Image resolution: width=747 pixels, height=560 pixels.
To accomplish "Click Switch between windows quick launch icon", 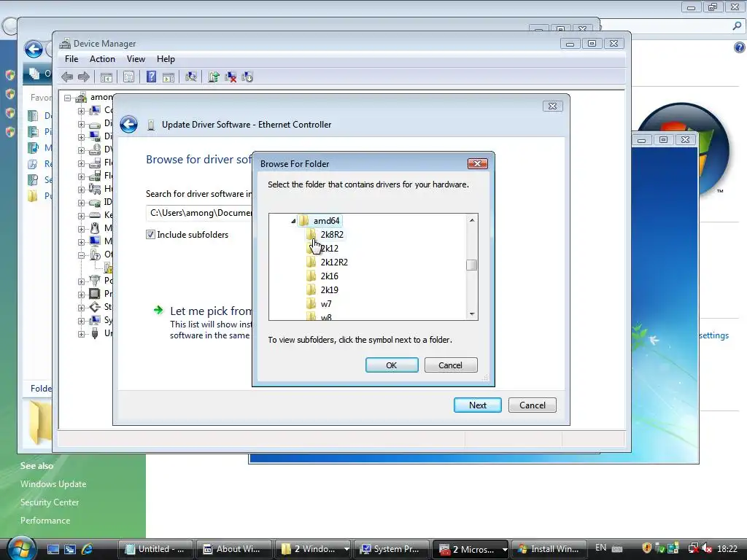I will [70, 549].
